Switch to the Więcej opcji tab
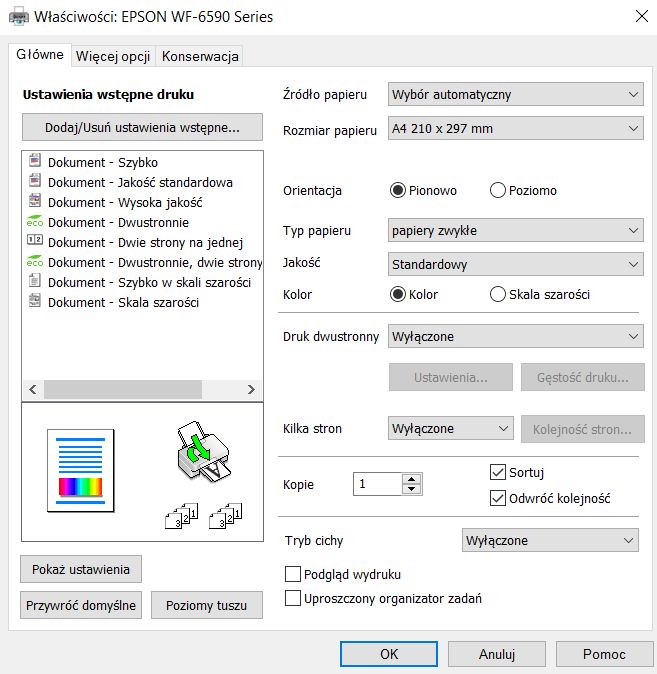Image resolution: width=657 pixels, height=674 pixels. 113,56
